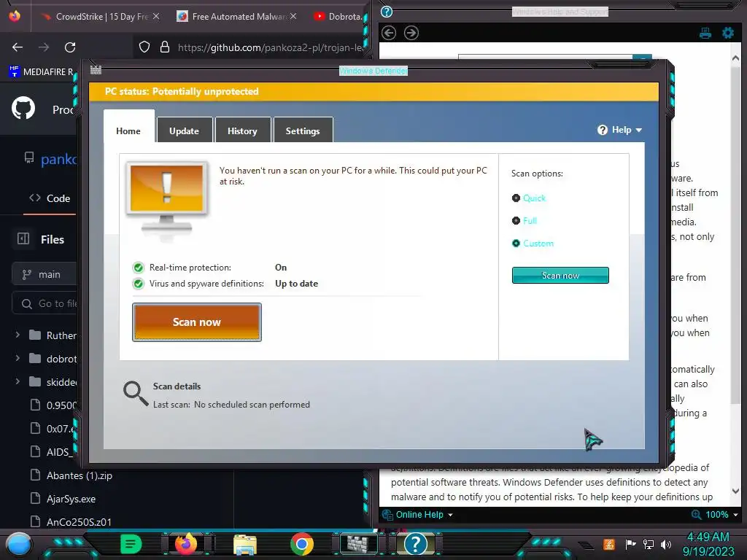Open the File Explorer taskbar icon
The width and height of the screenshot is (747, 560).
pyautogui.click(x=245, y=544)
